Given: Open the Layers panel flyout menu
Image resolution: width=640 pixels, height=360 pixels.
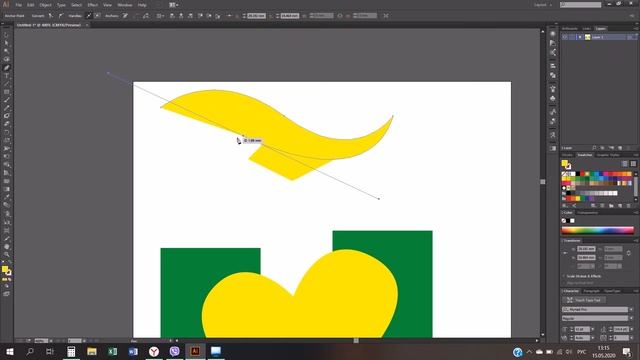Looking at the screenshot, I should pos(636,28).
